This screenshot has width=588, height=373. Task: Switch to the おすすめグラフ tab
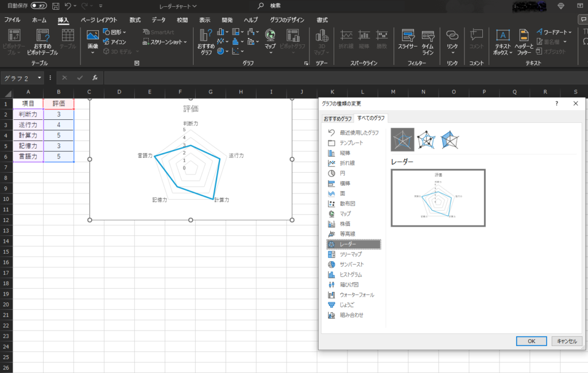337,118
